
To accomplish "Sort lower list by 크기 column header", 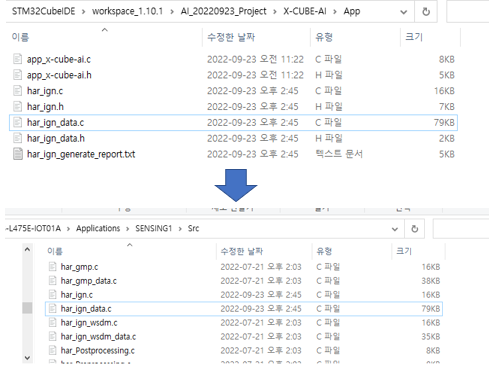I will [404, 251].
